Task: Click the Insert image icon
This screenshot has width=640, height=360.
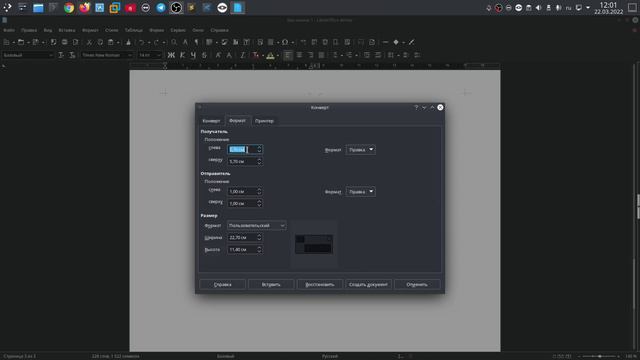Action: (x=224, y=42)
